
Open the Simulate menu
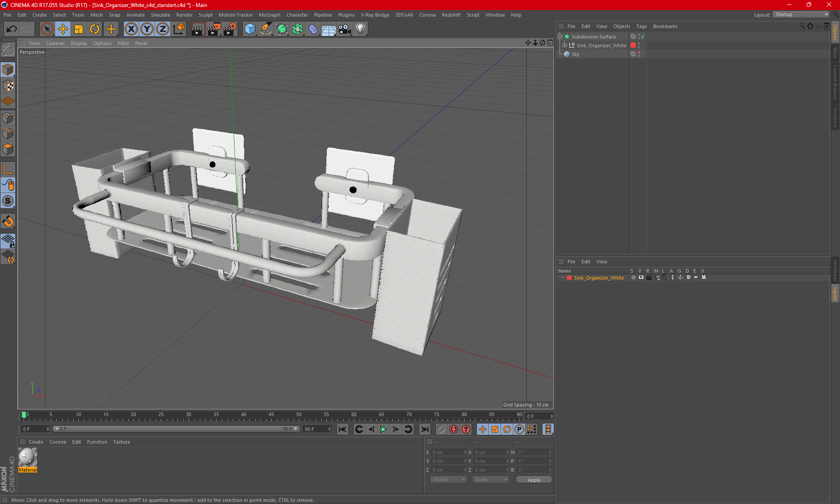coord(161,15)
